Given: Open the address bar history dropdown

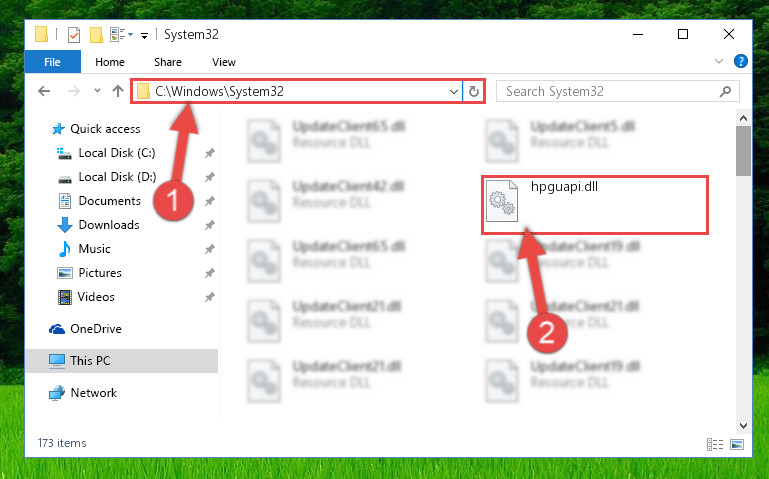Looking at the screenshot, I should [454, 92].
